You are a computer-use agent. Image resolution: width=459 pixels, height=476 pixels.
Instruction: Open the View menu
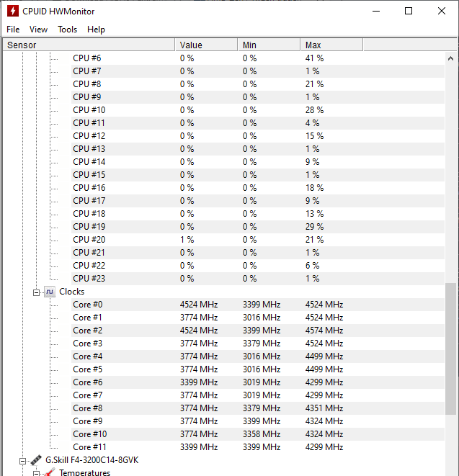point(39,30)
